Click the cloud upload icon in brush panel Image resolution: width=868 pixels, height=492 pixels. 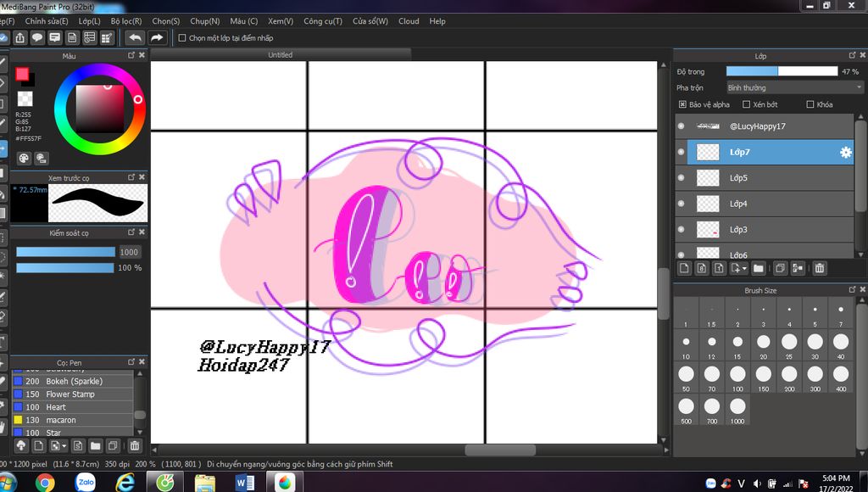coord(21,445)
